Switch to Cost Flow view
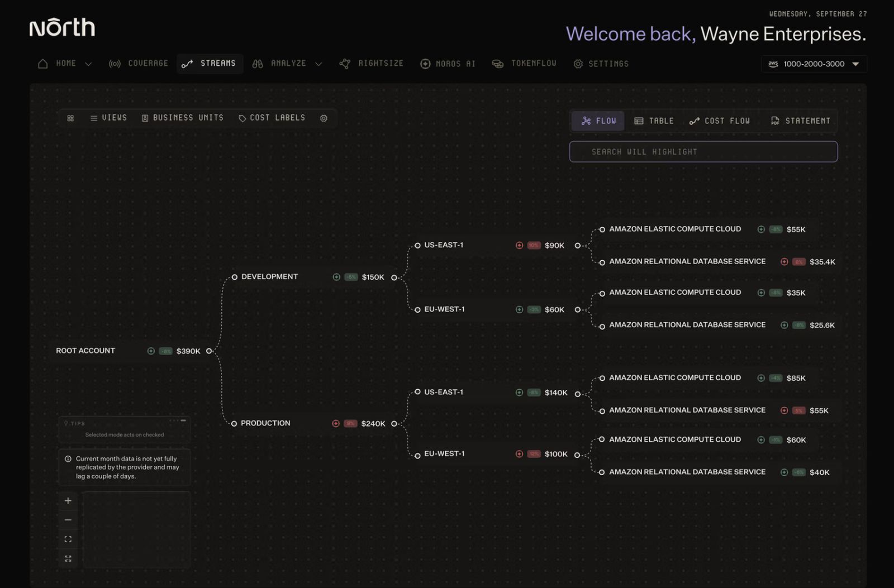 pyautogui.click(x=720, y=121)
